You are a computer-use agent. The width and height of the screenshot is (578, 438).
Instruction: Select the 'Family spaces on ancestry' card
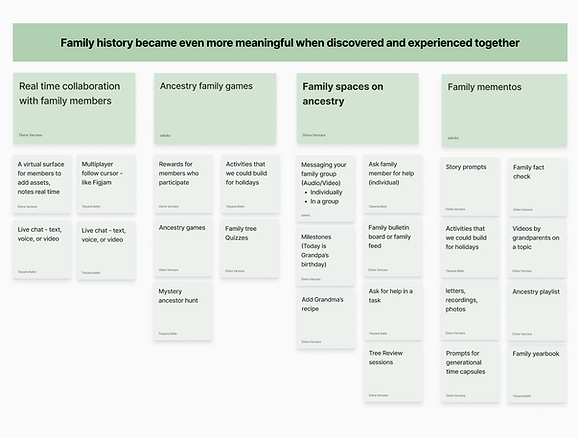point(358,108)
